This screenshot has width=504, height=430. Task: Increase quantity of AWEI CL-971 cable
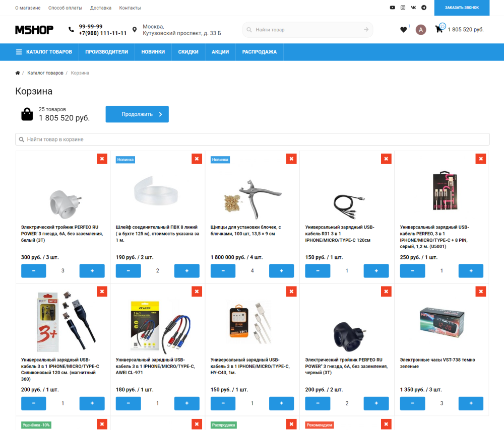[187, 403]
